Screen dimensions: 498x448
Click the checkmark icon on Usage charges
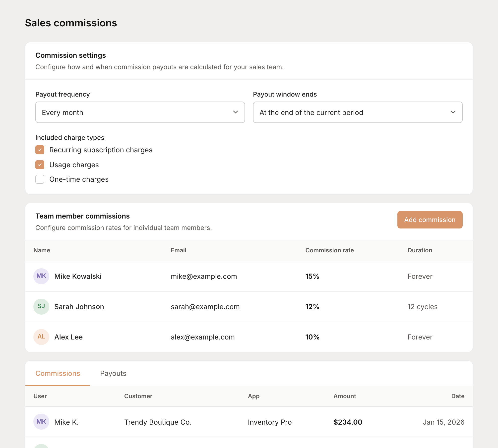pyautogui.click(x=40, y=165)
